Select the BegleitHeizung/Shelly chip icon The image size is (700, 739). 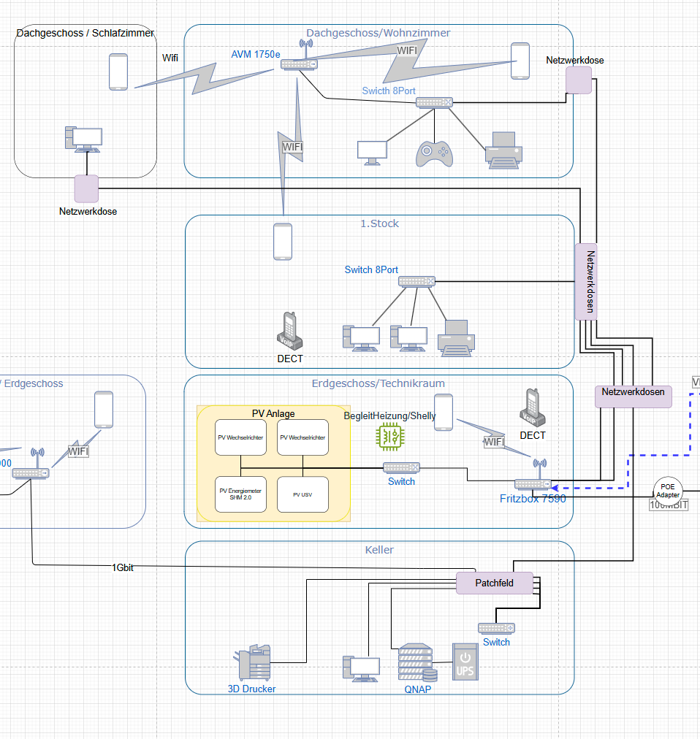coord(390,437)
